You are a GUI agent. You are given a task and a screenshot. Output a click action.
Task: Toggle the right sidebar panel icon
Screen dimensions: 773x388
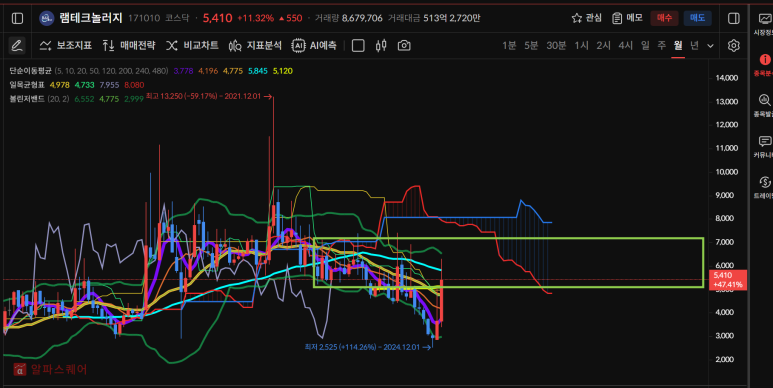point(734,18)
